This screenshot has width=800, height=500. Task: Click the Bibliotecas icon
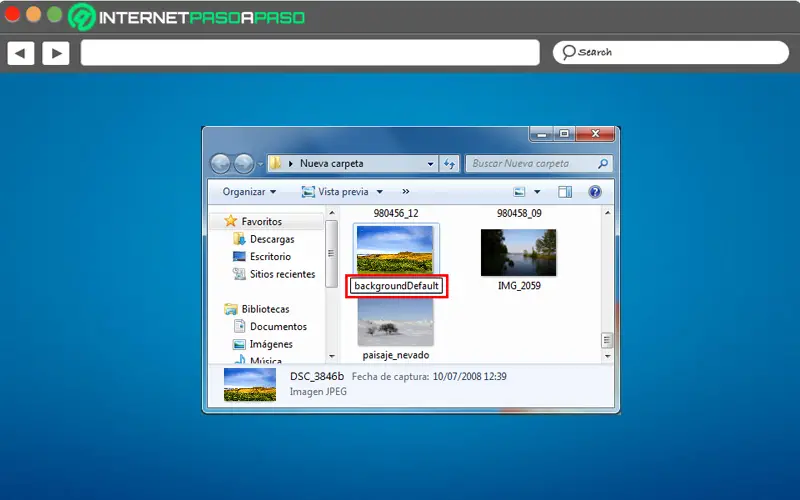(x=231, y=309)
